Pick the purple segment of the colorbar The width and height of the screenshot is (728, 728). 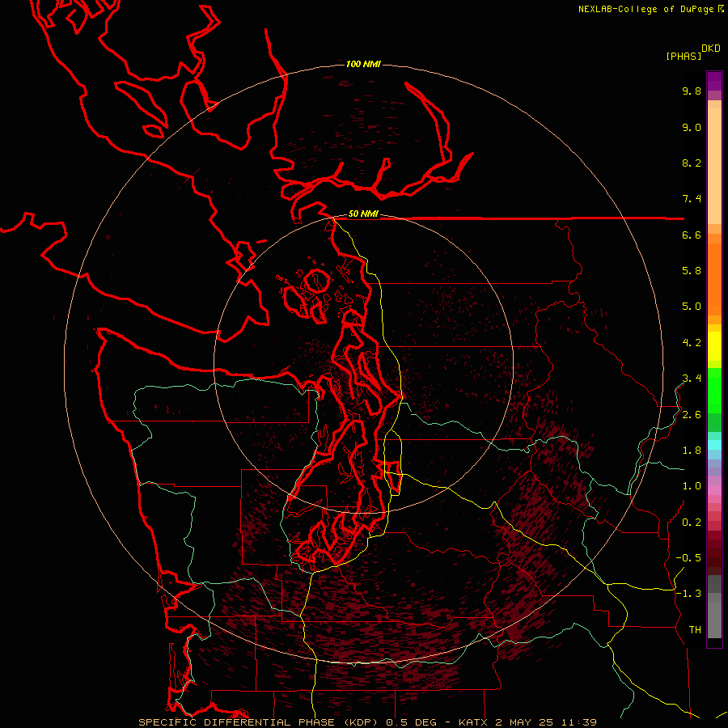pyautogui.click(x=714, y=81)
